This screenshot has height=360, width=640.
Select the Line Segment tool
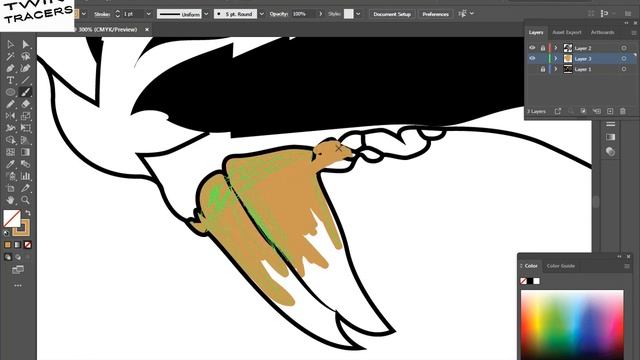point(25,80)
